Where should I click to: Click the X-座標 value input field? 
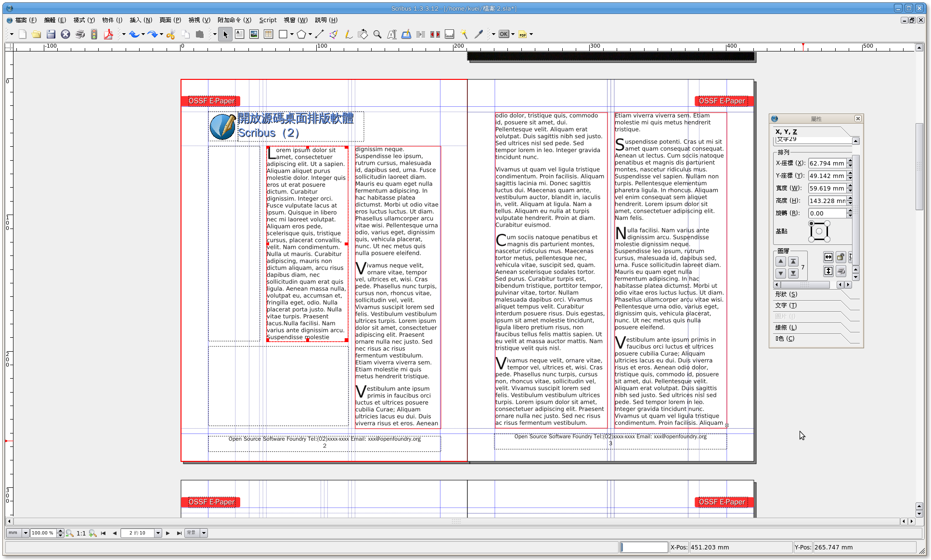(827, 164)
